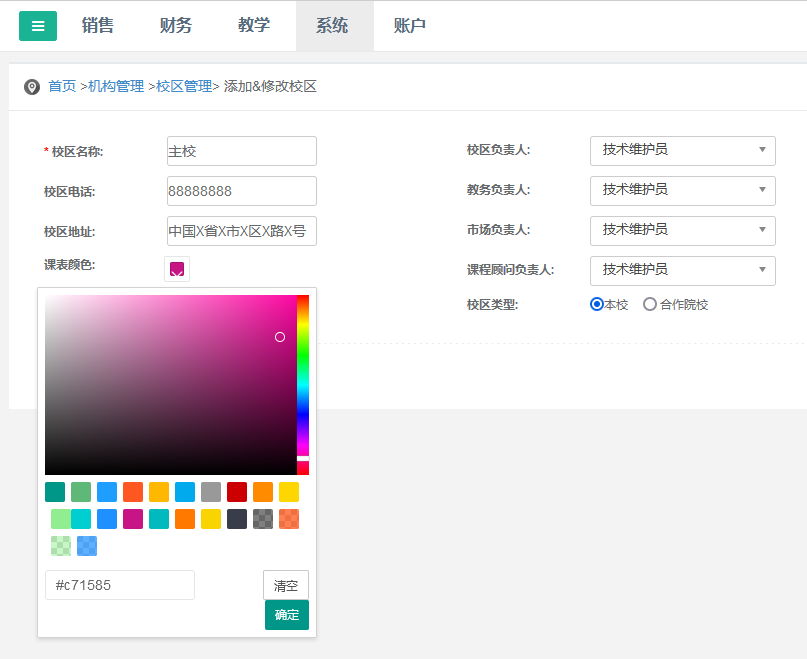807x659 pixels.
Task: Pick the dark red preset swatch
Action: 237,492
